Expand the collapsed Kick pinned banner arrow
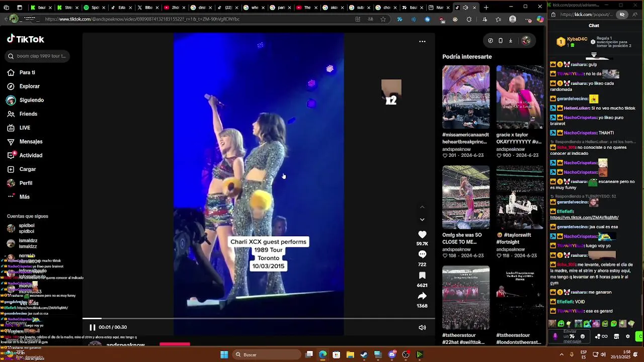This screenshot has width=644, height=362. click(594, 55)
